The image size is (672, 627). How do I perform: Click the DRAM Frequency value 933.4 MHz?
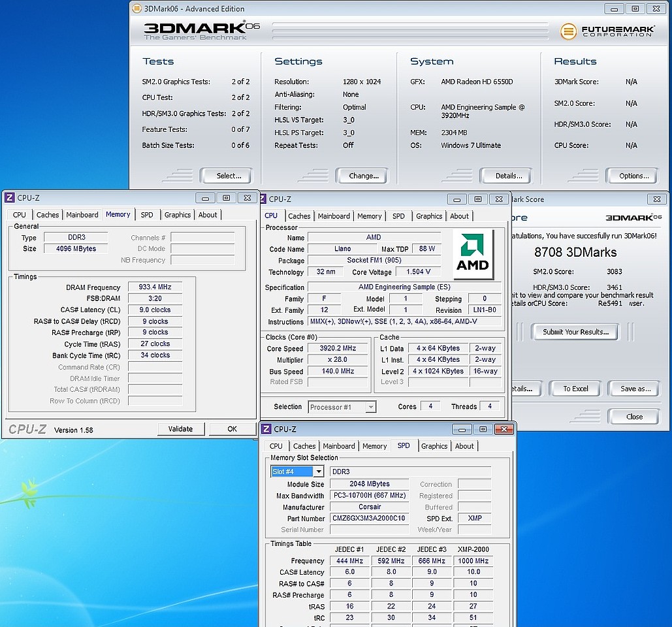pos(155,287)
